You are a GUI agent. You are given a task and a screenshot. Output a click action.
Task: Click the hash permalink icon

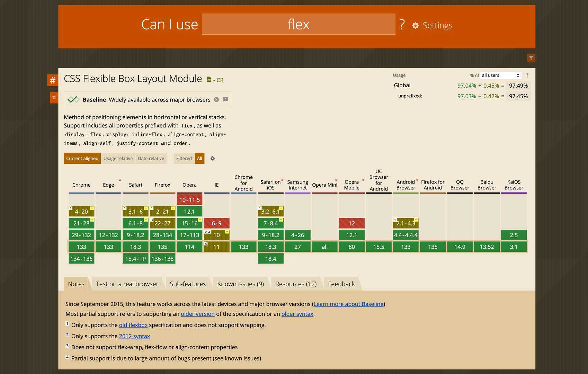pyautogui.click(x=53, y=80)
